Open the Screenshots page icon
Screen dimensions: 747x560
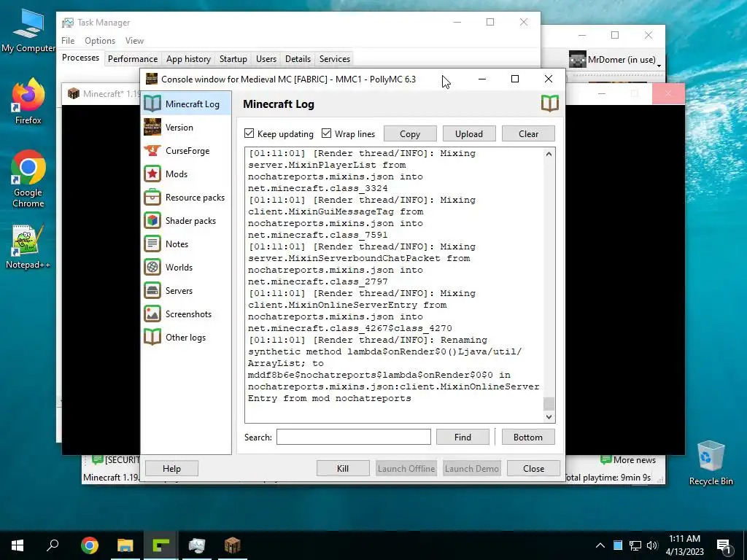pos(152,314)
